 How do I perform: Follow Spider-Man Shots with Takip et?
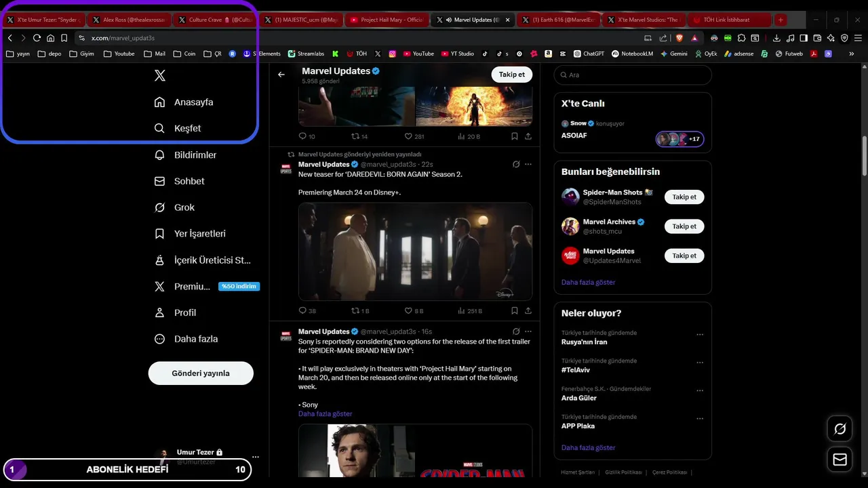coord(684,197)
